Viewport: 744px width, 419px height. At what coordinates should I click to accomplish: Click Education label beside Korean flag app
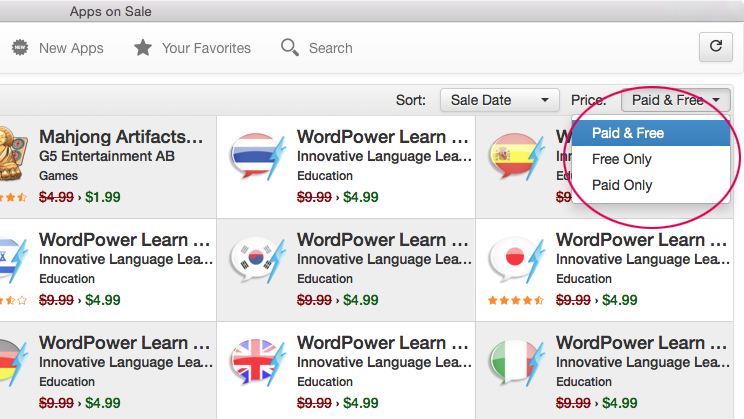pos(325,279)
